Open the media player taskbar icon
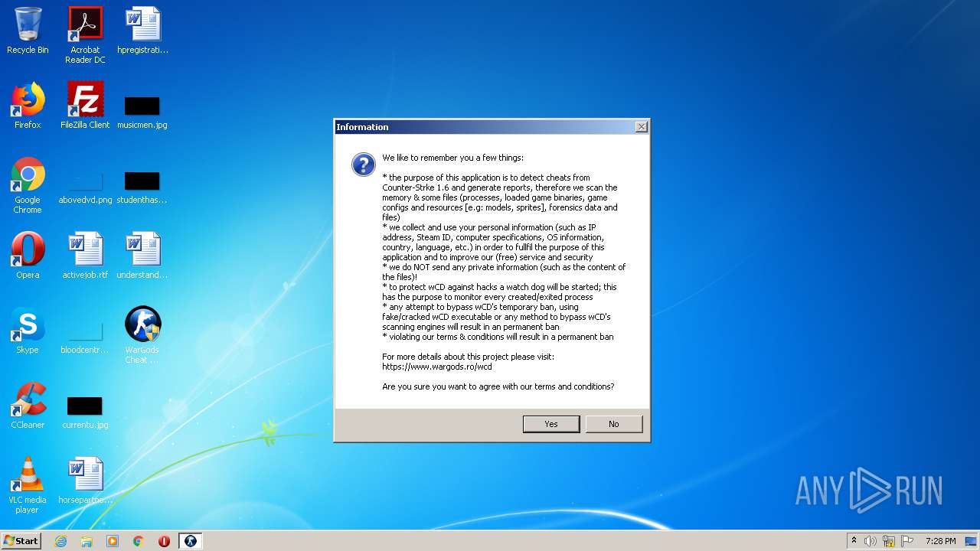The height and width of the screenshot is (551, 980). point(113,541)
